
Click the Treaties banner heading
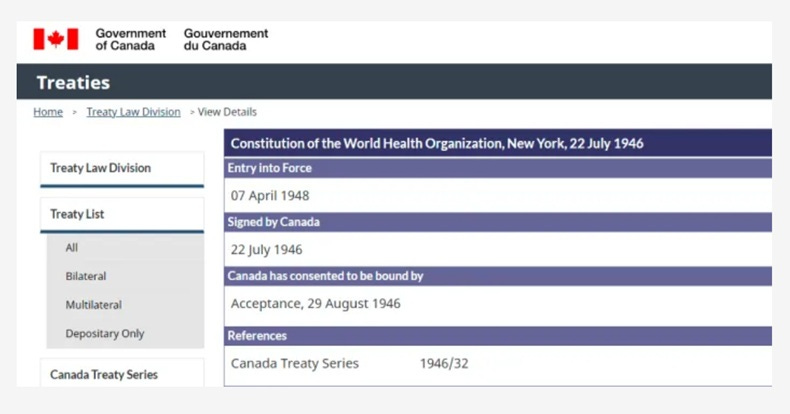(x=74, y=82)
